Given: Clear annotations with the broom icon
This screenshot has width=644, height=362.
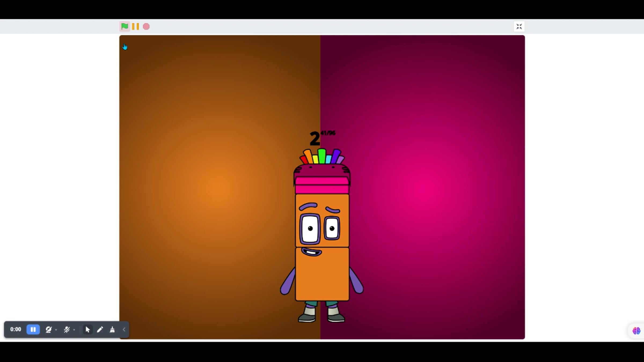Looking at the screenshot, I should [x=112, y=329].
